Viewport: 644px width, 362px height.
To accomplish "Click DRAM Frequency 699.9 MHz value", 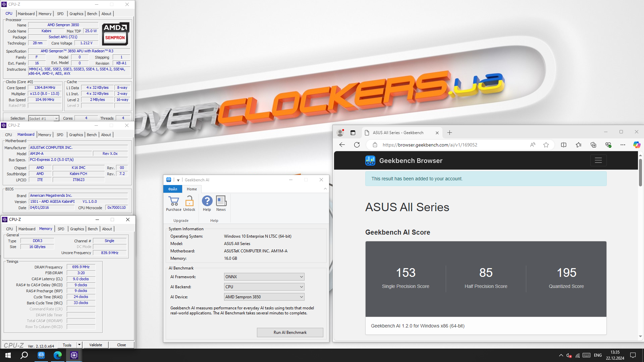I will click(x=81, y=267).
